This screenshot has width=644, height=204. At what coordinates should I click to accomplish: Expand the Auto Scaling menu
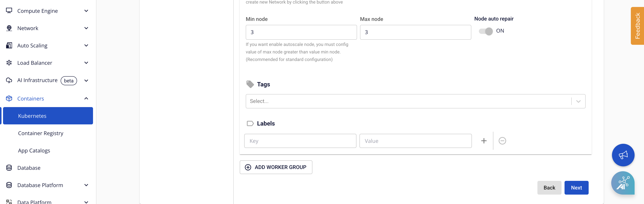point(86,46)
